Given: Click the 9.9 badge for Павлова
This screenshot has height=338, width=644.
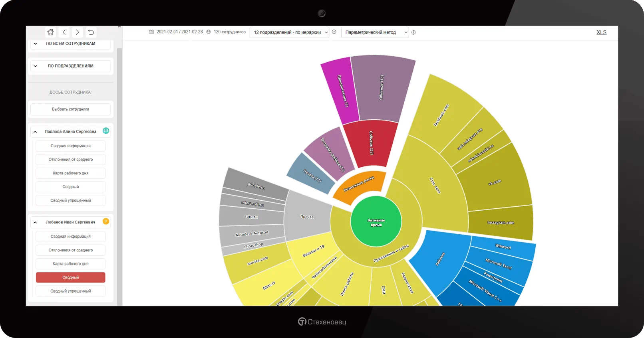Looking at the screenshot, I should pos(106,130).
